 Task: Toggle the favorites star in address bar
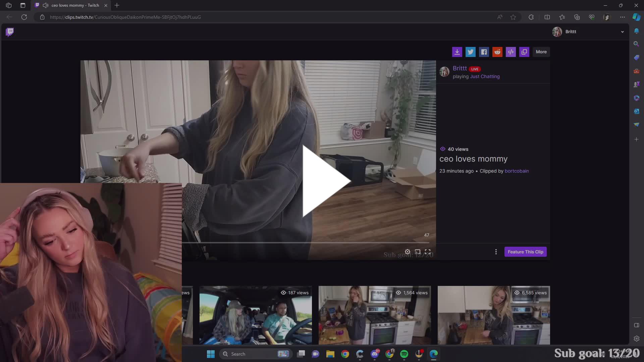[x=513, y=17]
